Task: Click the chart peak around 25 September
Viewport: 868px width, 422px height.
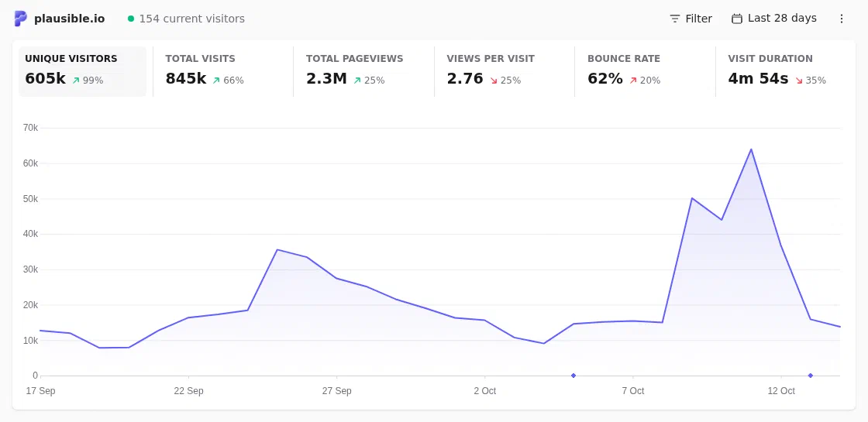Action: pos(277,249)
